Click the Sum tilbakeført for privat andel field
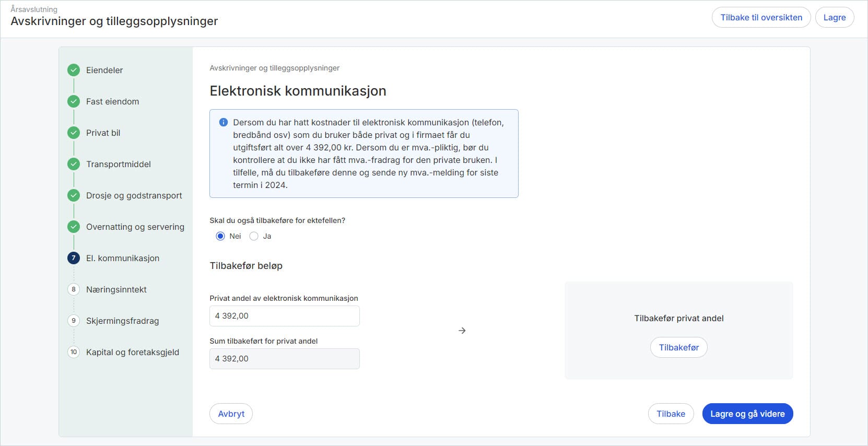868x446 pixels. [284, 359]
